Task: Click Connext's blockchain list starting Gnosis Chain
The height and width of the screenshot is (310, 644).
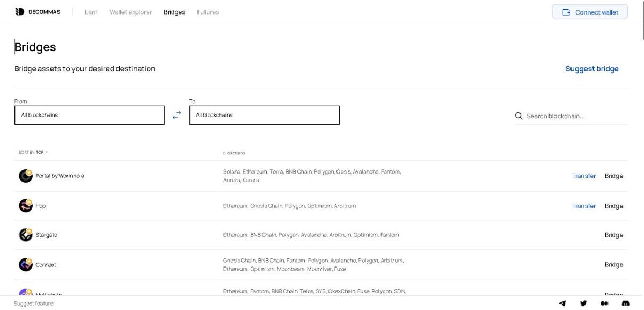Action: point(313,264)
